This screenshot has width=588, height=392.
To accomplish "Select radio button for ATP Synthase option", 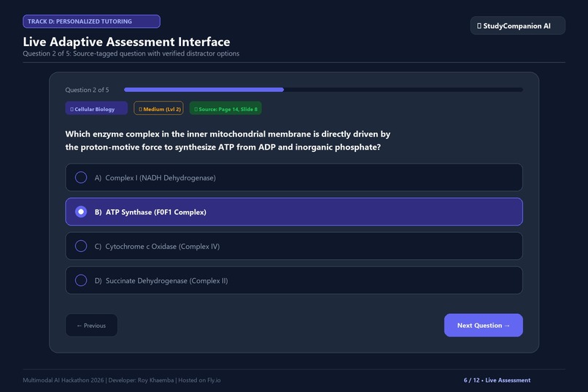I will [81, 212].
